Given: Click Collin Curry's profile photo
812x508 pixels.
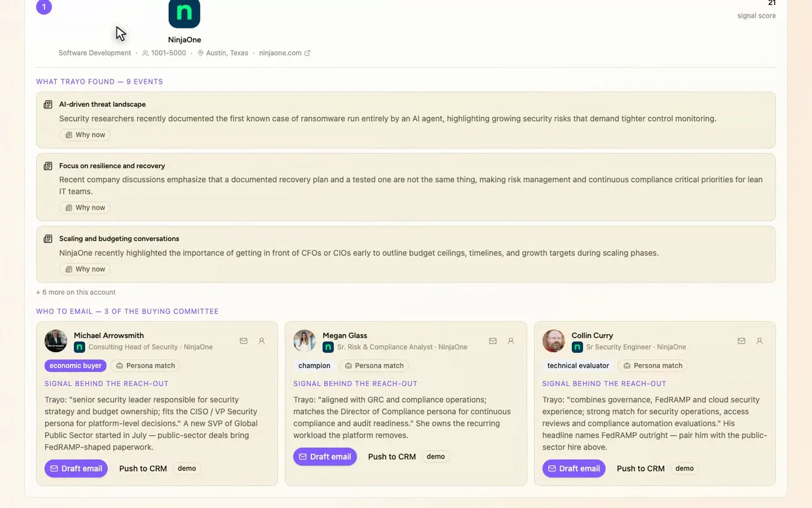Looking at the screenshot, I should [x=554, y=341].
